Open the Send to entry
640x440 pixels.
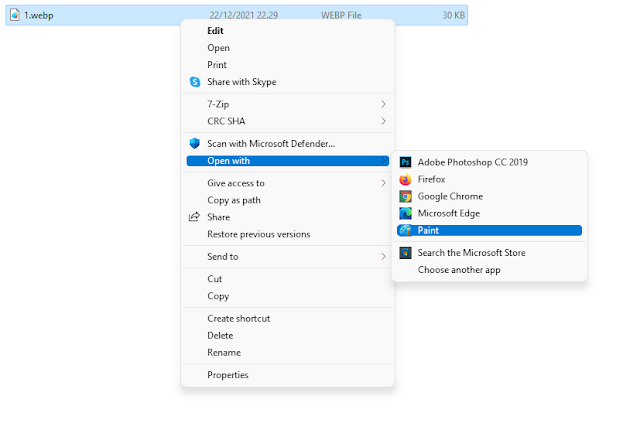pyautogui.click(x=288, y=257)
